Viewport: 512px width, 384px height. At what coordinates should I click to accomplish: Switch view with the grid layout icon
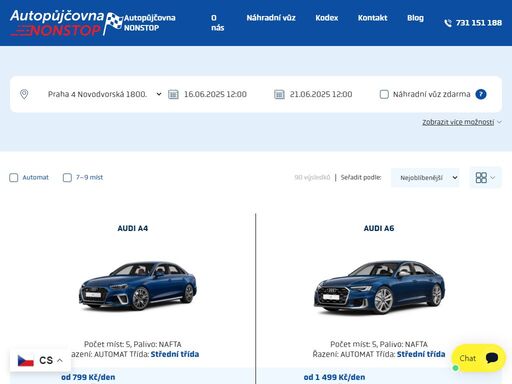pos(481,177)
